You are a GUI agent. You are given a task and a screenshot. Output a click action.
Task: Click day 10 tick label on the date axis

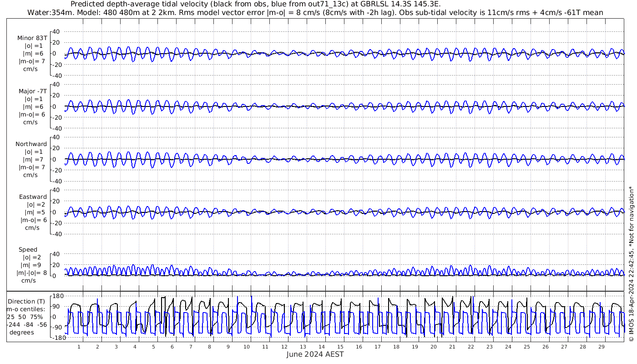(x=247, y=347)
